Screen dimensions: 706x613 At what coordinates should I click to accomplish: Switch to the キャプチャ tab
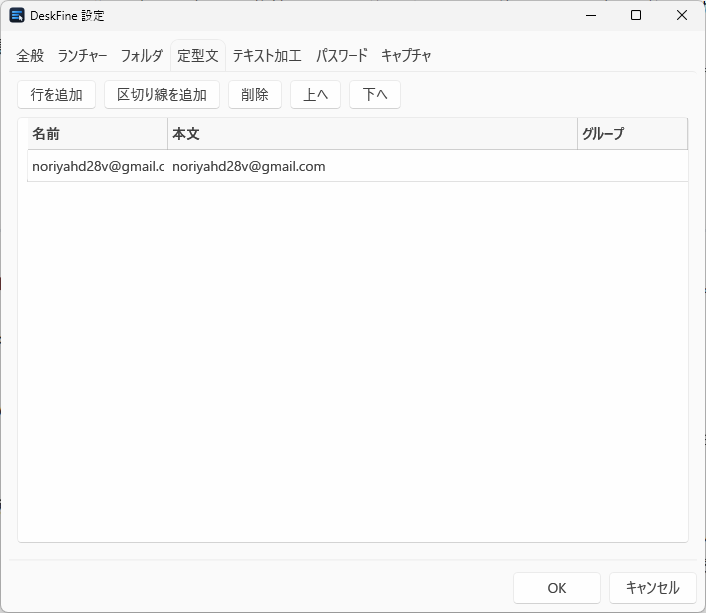pos(406,56)
